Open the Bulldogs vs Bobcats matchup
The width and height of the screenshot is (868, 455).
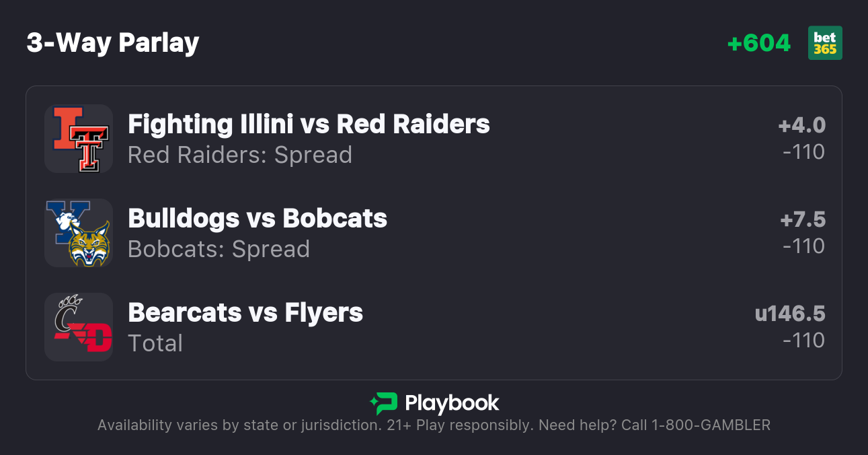pos(258,219)
